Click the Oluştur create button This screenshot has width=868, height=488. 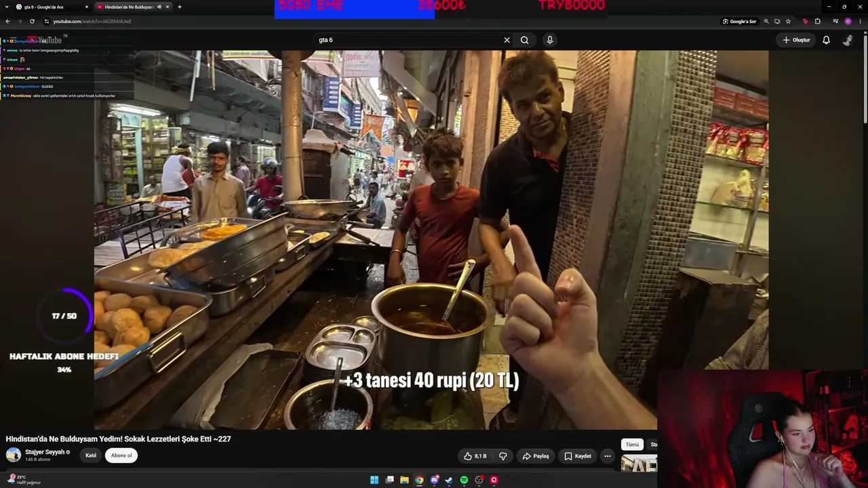(x=796, y=40)
